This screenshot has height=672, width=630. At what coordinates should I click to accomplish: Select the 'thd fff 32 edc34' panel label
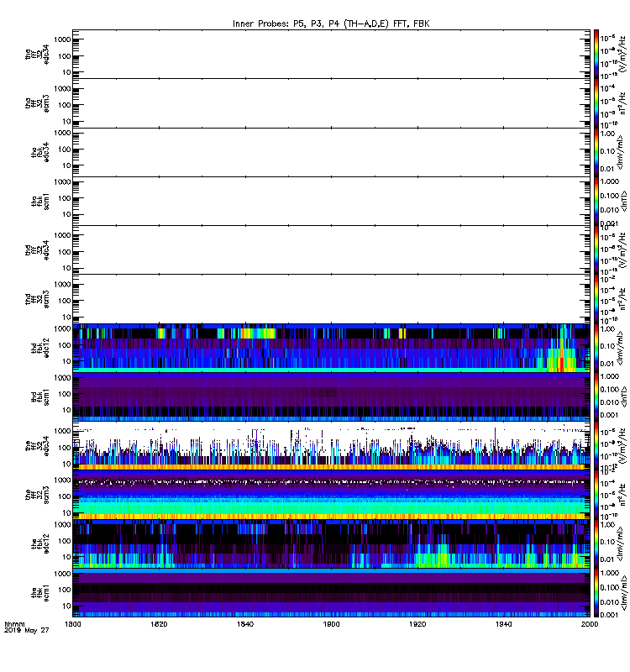click(37, 249)
